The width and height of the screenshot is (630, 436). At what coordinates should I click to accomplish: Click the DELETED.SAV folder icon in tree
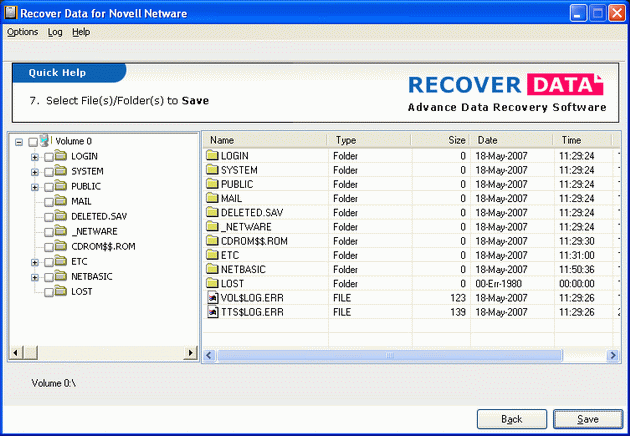(x=61, y=216)
